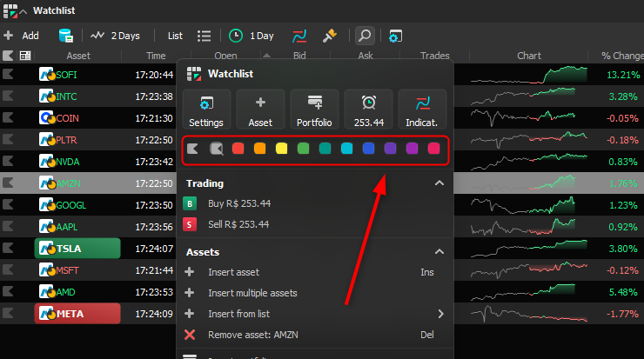The width and height of the screenshot is (644, 359).
Task: Toggle the flag on the NVDA row
Action: pyautogui.click(x=8, y=161)
